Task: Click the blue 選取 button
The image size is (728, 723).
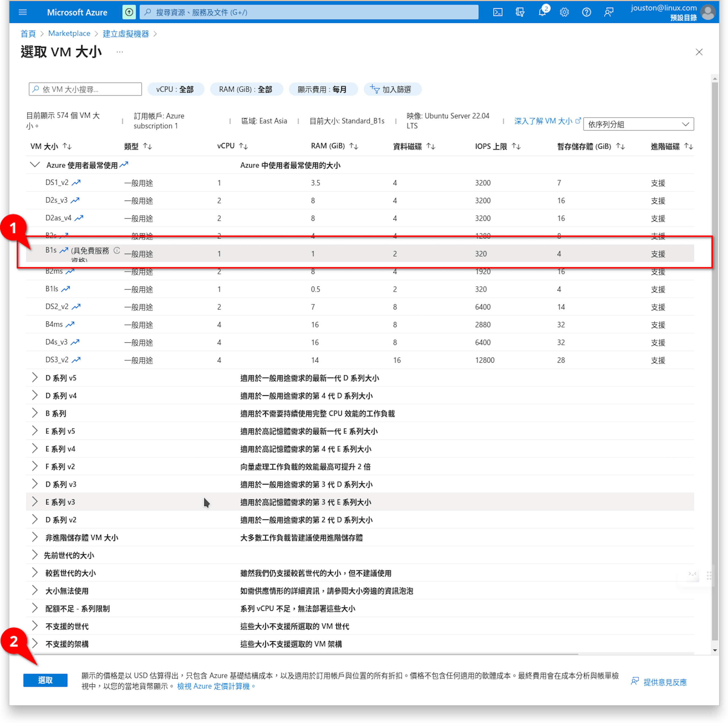Action: coord(45,680)
